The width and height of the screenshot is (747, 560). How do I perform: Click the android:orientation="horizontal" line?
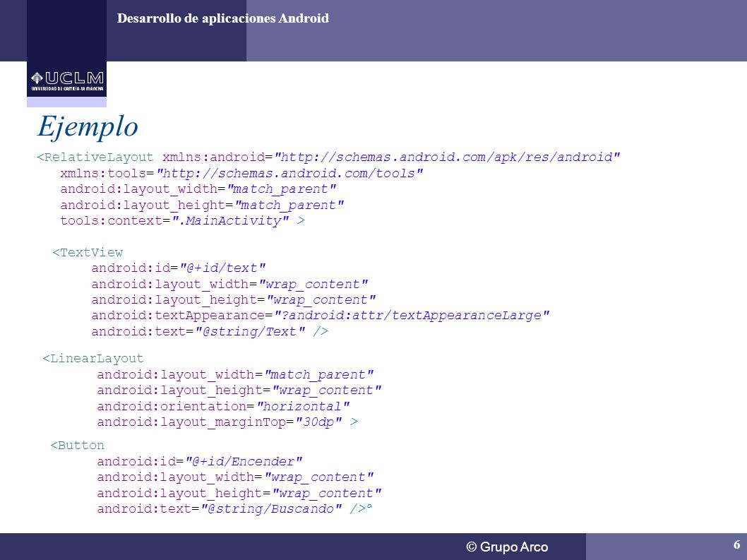pyautogui.click(x=223, y=406)
